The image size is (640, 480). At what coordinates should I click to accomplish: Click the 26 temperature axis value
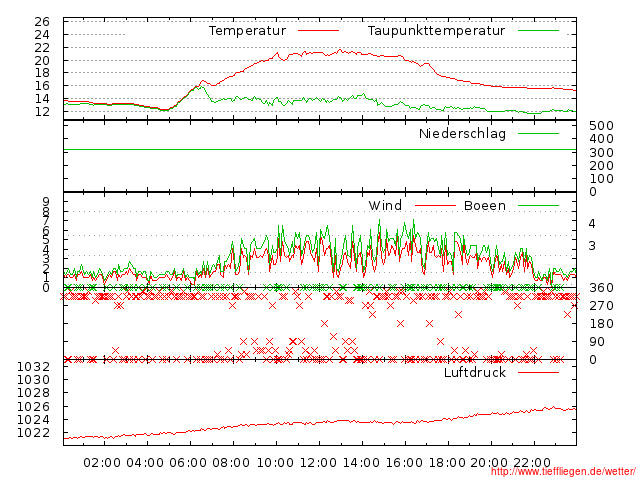[x=42, y=22]
